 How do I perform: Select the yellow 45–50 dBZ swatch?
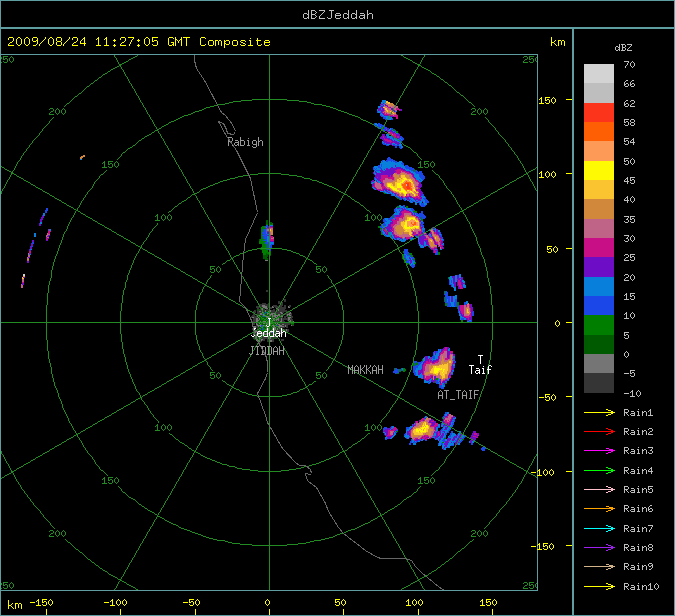599,170
